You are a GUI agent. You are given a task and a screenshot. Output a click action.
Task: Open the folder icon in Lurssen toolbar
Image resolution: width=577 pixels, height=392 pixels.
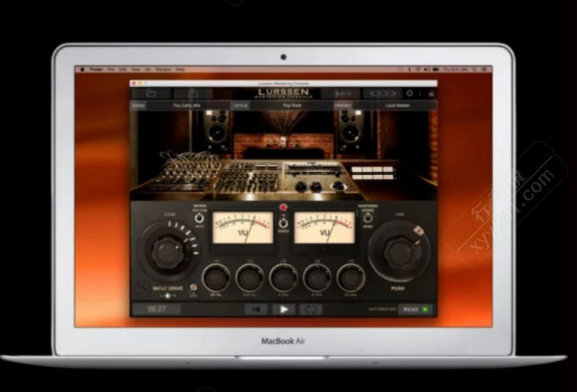click(x=151, y=94)
